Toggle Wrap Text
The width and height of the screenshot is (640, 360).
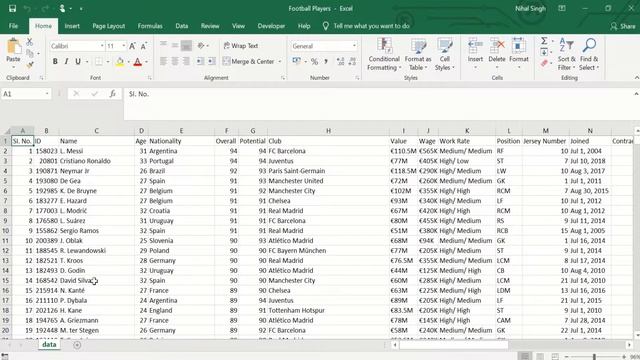pos(241,46)
